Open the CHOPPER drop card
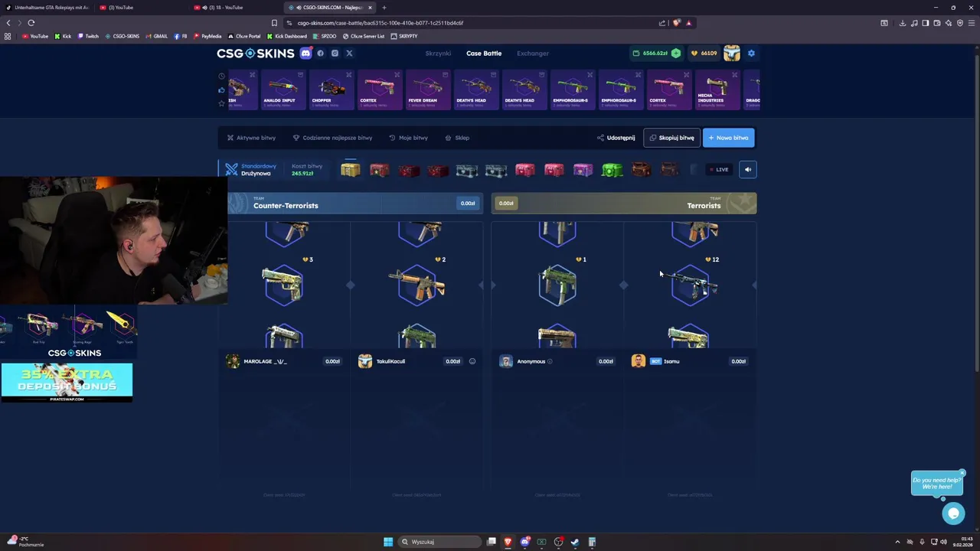The height and width of the screenshot is (551, 980). tap(330, 90)
